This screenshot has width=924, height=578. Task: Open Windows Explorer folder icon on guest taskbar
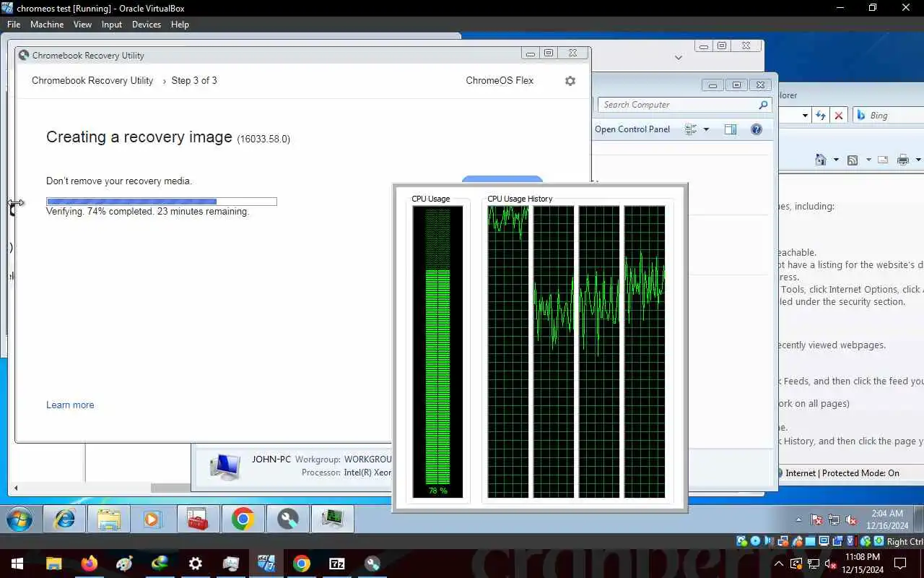109,519
